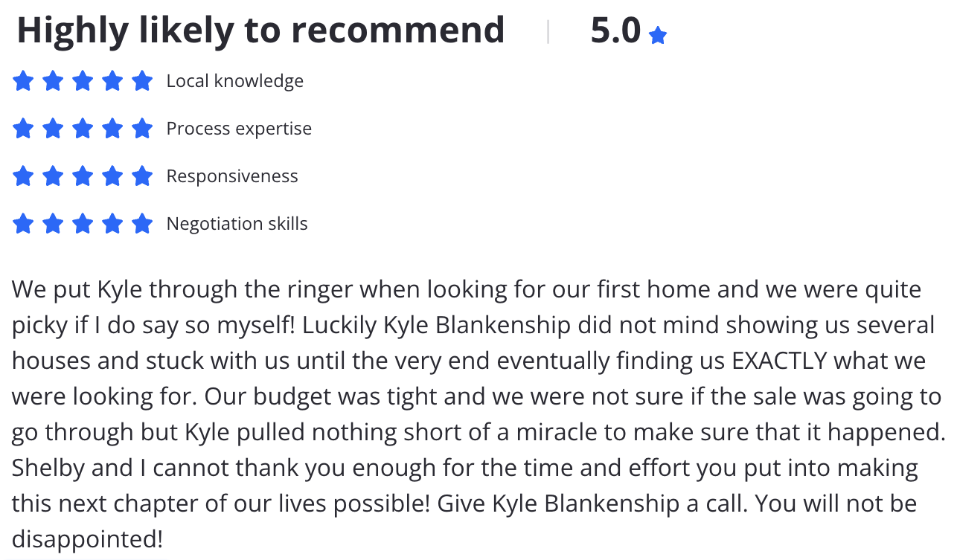The width and height of the screenshot is (957, 560).
Task: Click the fifth star of Local knowledge
Action: point(142,80)
